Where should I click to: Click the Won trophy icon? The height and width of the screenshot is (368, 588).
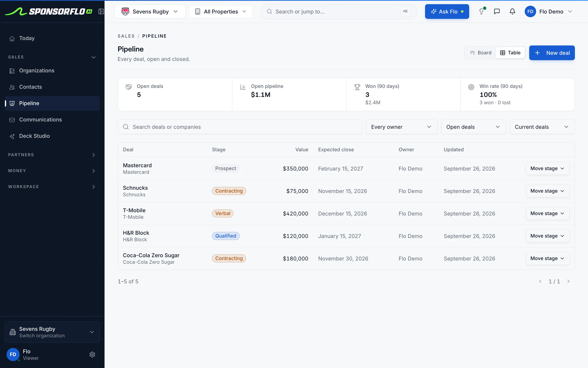coord(357,87)
